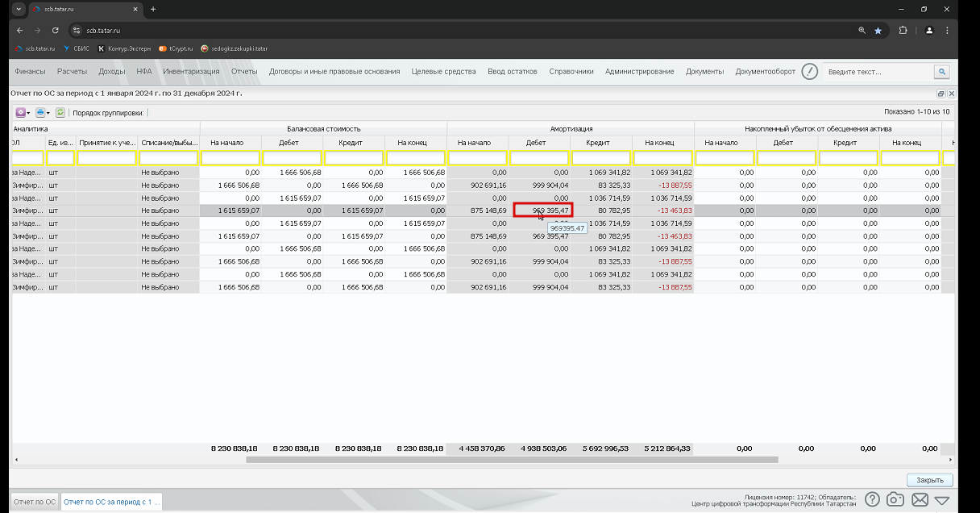Viewport: 980px width, 513px height.
Task: Open the envelope messages icon
Action: pyautogui.click(x=920, y=499)
